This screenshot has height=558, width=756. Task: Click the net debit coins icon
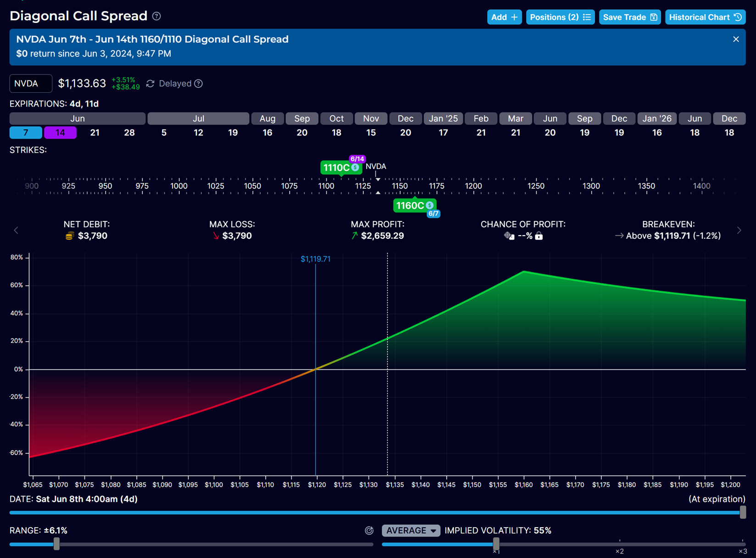click(x=69, y=236)
